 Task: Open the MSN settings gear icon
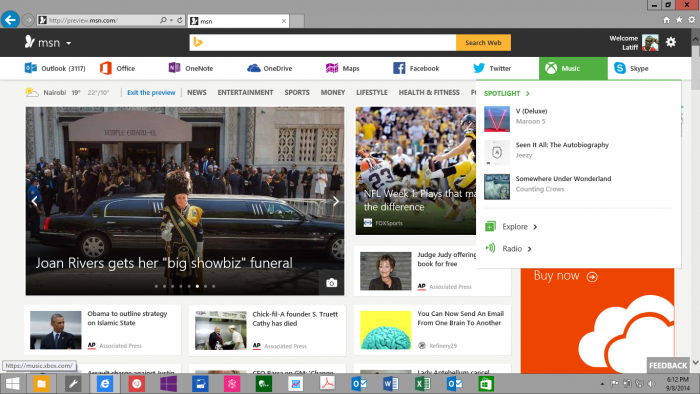(x=671, y=42)
